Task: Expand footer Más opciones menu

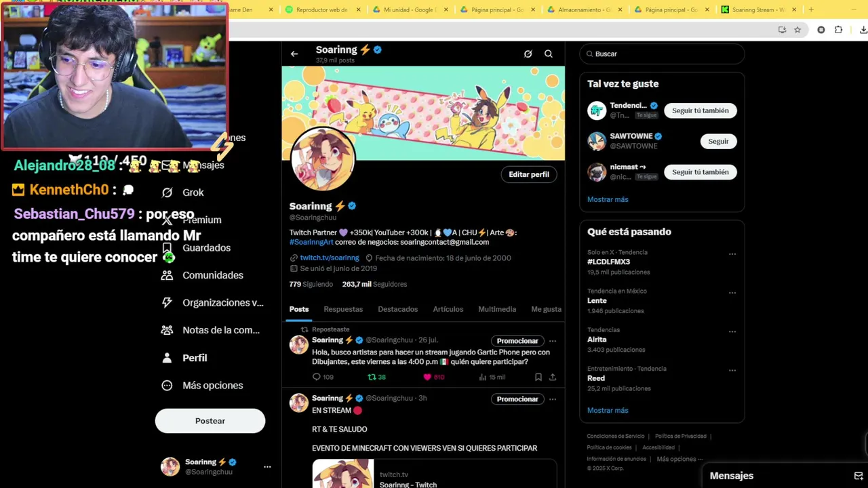Action: (x=679, y=459)
